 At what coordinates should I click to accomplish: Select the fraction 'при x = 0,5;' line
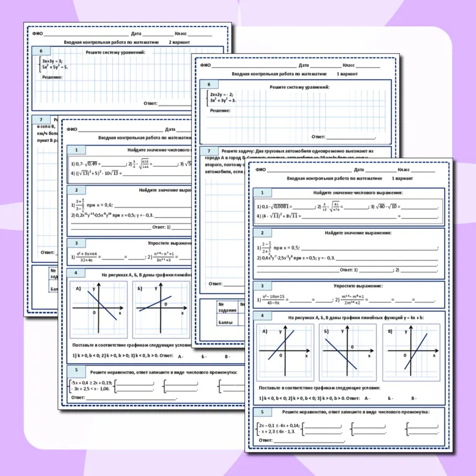[x=278, y=248]
